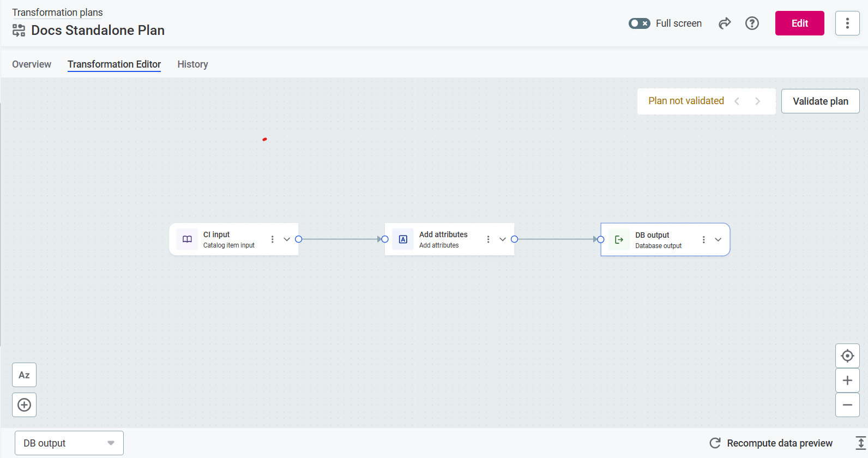Click the share arrow icon
This screenshot has width=868, height=458.
click(724, 23)
